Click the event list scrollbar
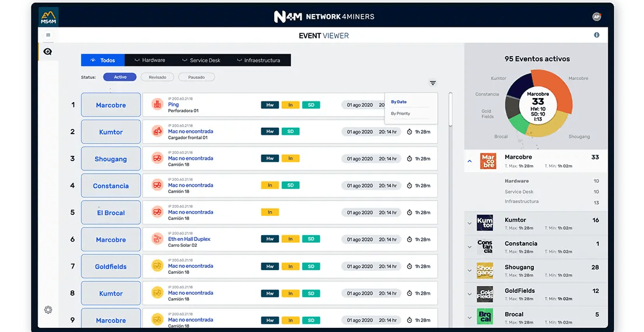 pos(450,109)
